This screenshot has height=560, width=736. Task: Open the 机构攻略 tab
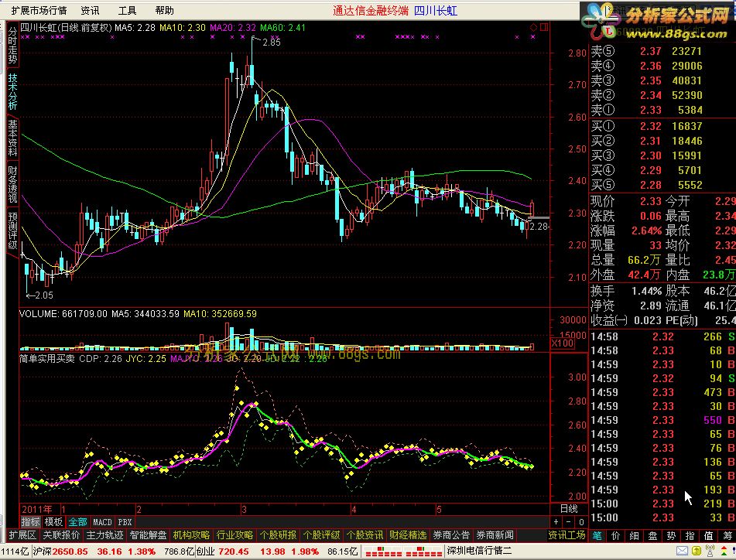[x=191, y=534]
